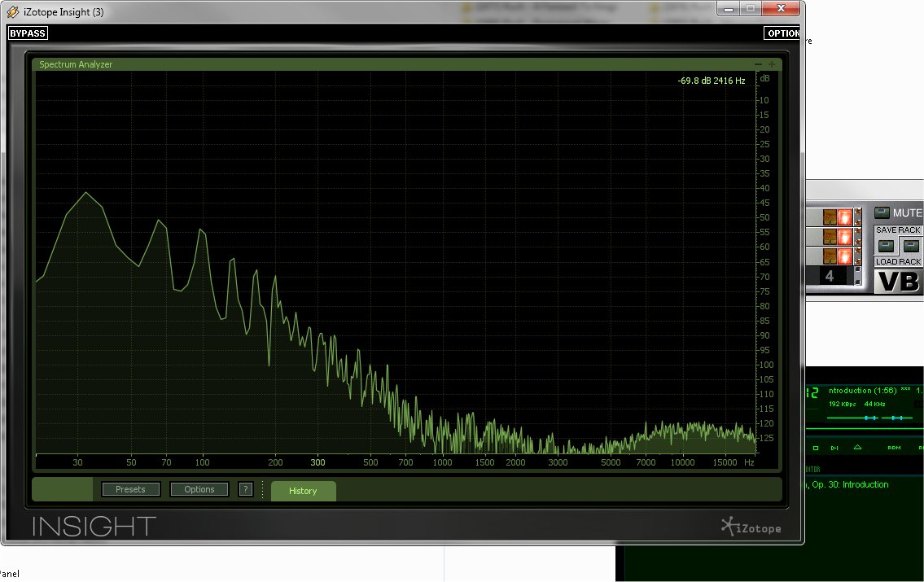Screen dimensions: 924x582
Task: Click the -100 dB scale label
Action: point(765,365)
